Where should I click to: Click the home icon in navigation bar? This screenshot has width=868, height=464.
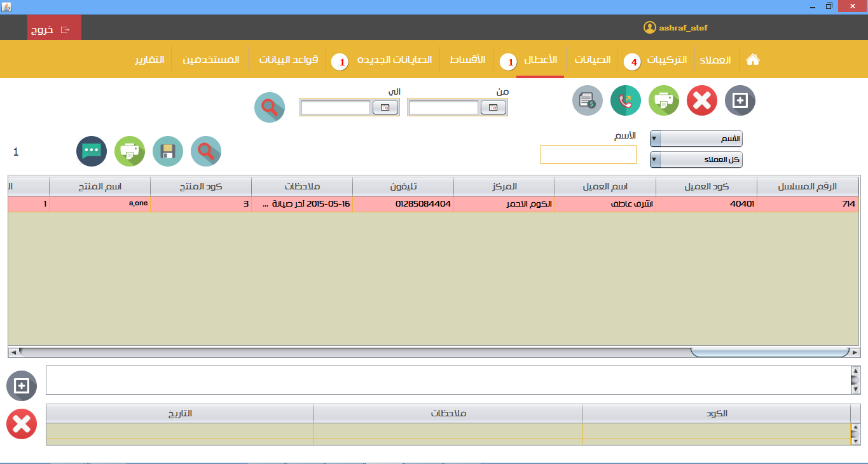pos(753,60)
